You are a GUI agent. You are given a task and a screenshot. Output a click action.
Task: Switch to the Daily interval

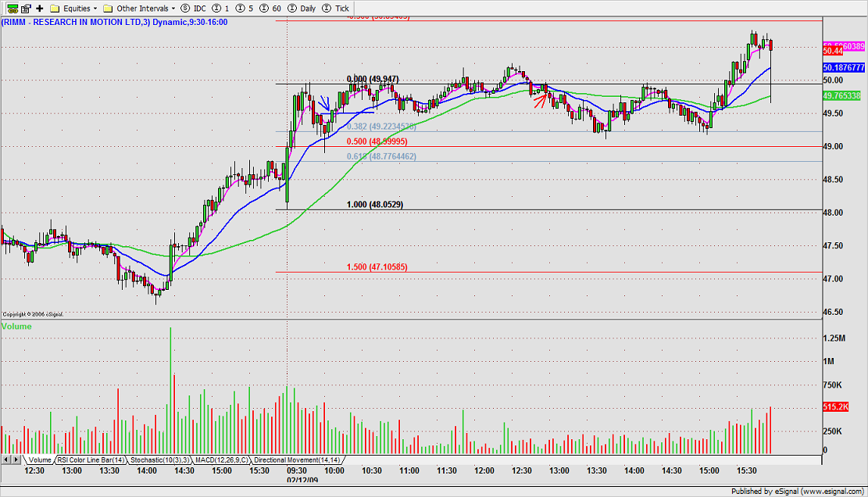click(x=302, y=9)
